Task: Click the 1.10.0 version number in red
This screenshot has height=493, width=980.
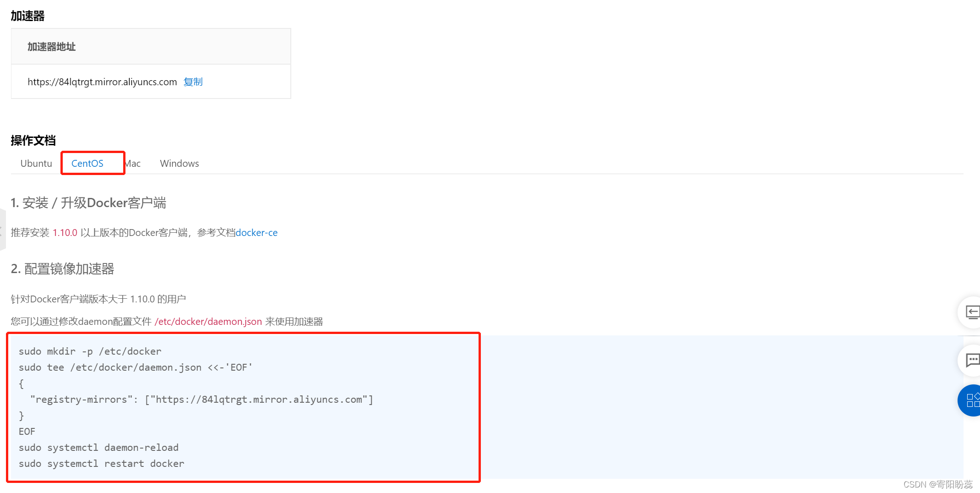Action: point(65,233)
